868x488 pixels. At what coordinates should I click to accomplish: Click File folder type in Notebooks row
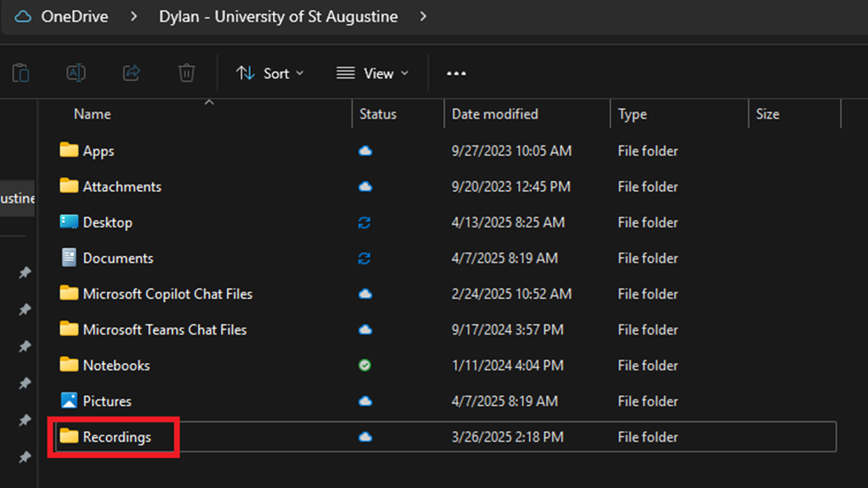click(648, 365)
